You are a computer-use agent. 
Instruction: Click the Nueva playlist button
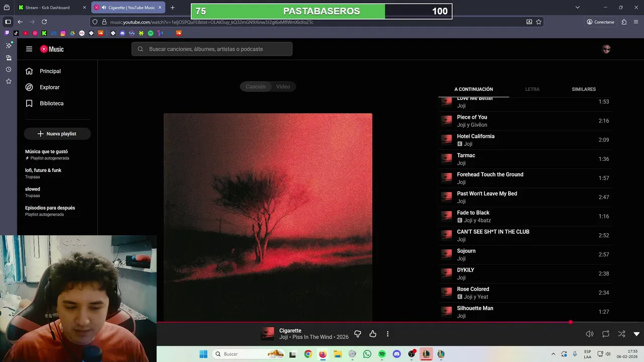(x=57, y=134)
